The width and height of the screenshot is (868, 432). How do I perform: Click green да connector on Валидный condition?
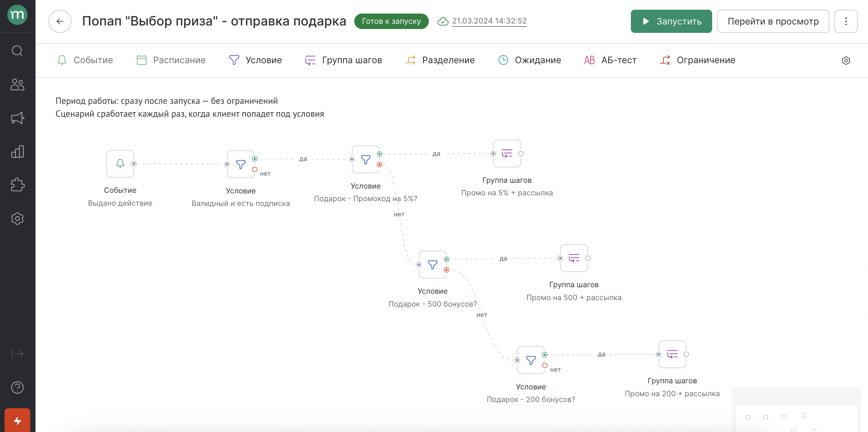[255, 159]
